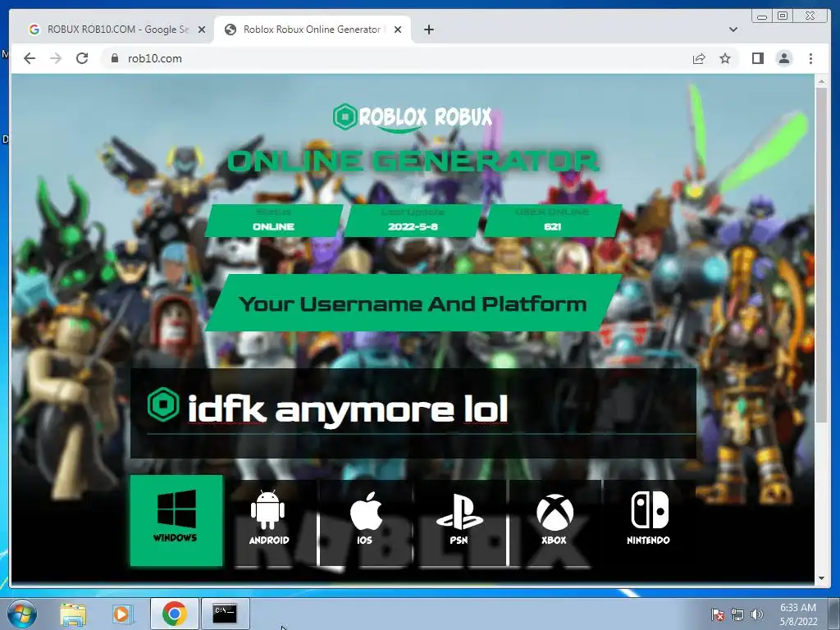The image size is (840, 630).
Task: Select the Windows platform tile
Action: coord(176,520)
